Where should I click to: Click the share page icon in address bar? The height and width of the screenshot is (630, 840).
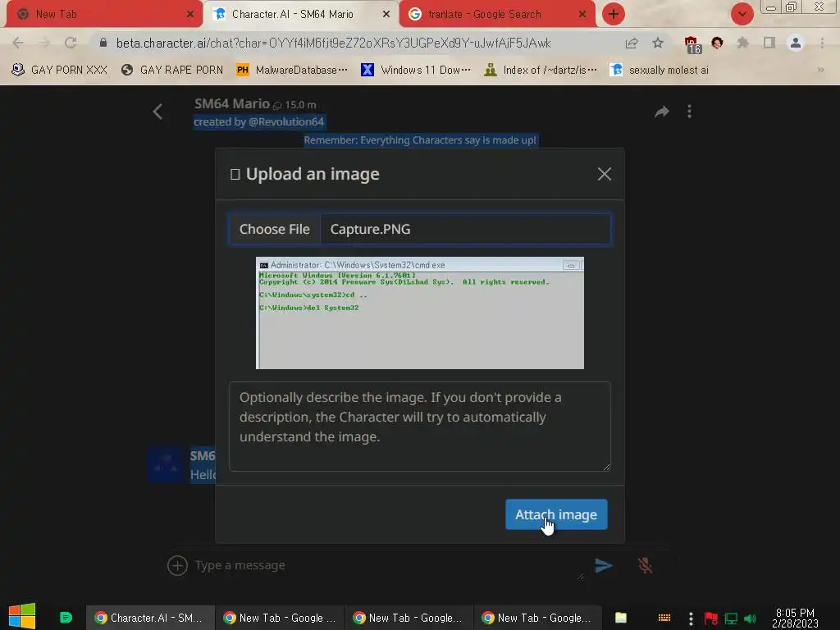pyautogui.click(x=632, y=43)
